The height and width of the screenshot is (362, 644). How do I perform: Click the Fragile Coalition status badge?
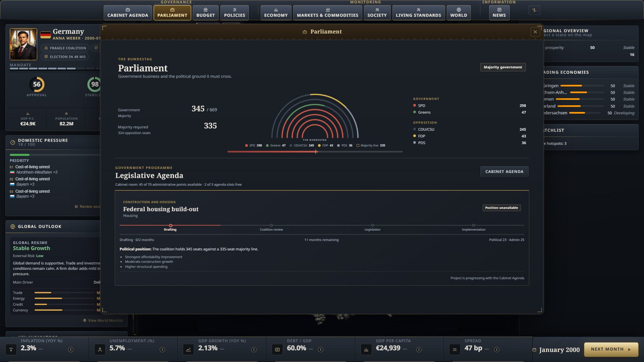point(65,48)
